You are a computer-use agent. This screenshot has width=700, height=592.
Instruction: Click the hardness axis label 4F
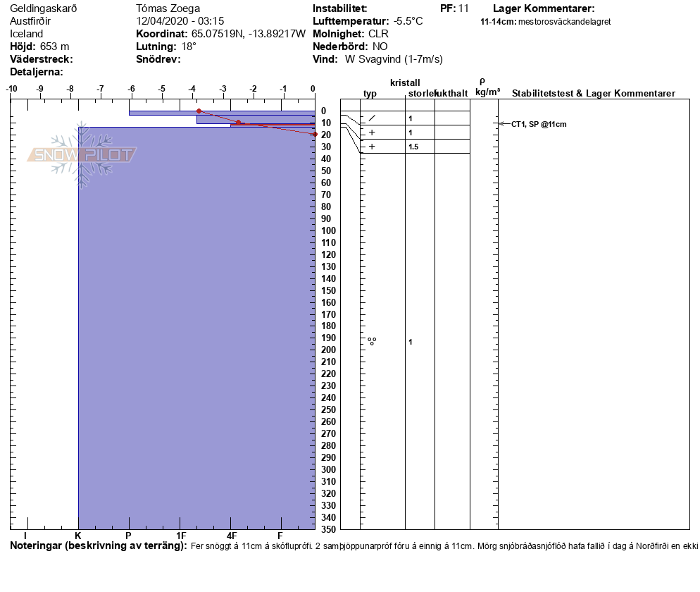point(232,536)
